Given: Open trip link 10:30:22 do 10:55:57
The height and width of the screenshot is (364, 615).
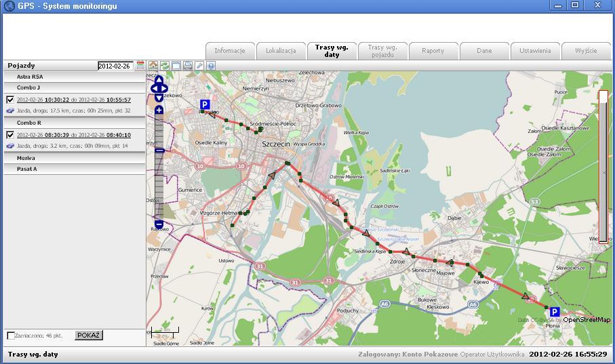Looking at the screenshot, I should 74,100.
